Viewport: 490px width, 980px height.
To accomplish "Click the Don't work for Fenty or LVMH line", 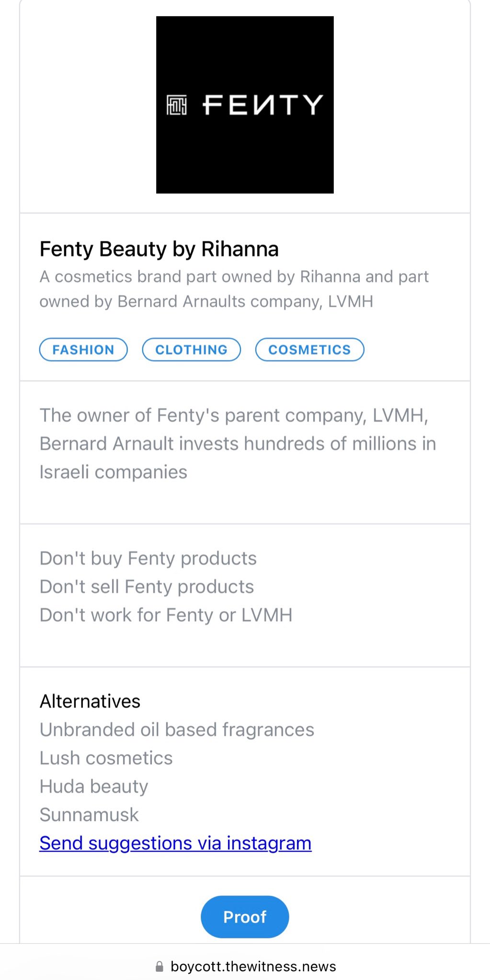I will click(x=166, y=615).
